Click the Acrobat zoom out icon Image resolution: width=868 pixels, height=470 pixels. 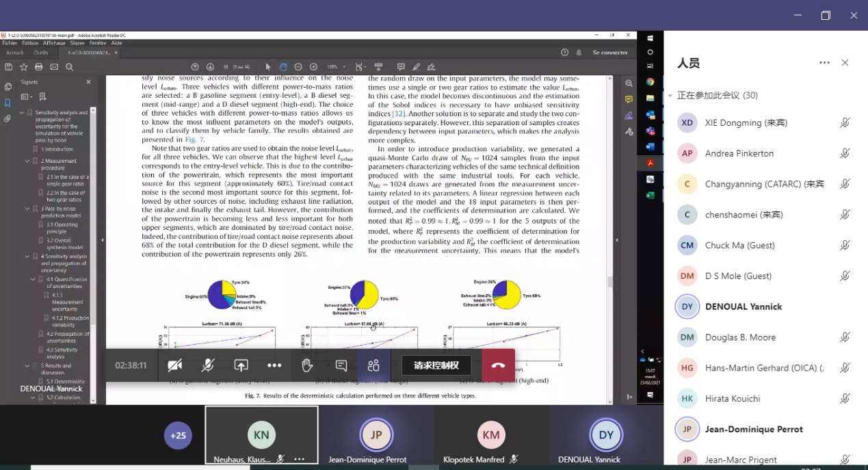[x=298, y=67]
